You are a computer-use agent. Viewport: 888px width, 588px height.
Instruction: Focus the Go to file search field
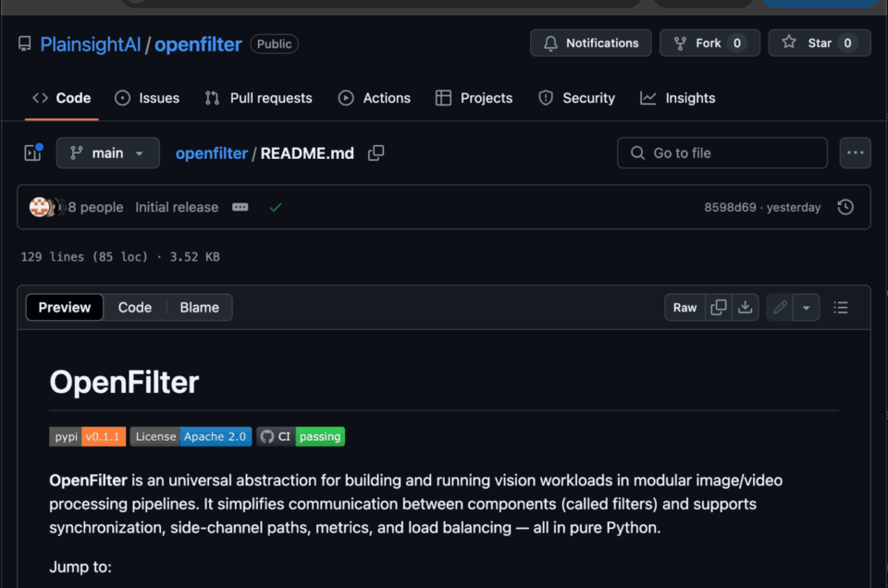point(721,153)
